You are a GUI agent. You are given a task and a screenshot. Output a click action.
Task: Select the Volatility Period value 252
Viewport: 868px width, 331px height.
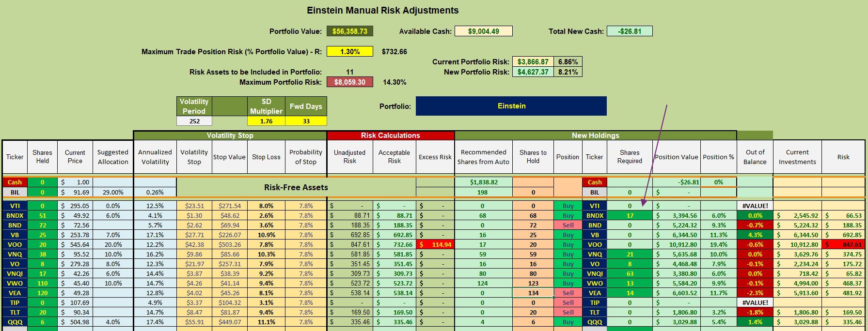point(194,121)
